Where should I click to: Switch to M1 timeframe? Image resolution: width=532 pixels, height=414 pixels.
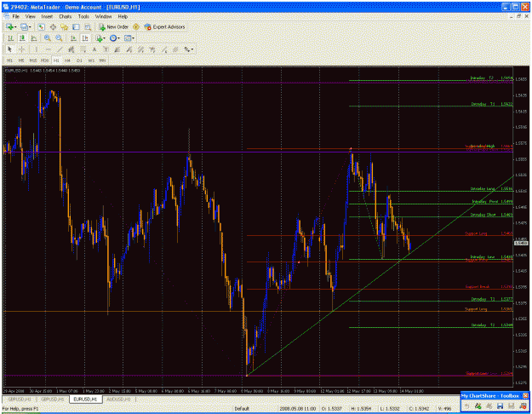[9, 60]
